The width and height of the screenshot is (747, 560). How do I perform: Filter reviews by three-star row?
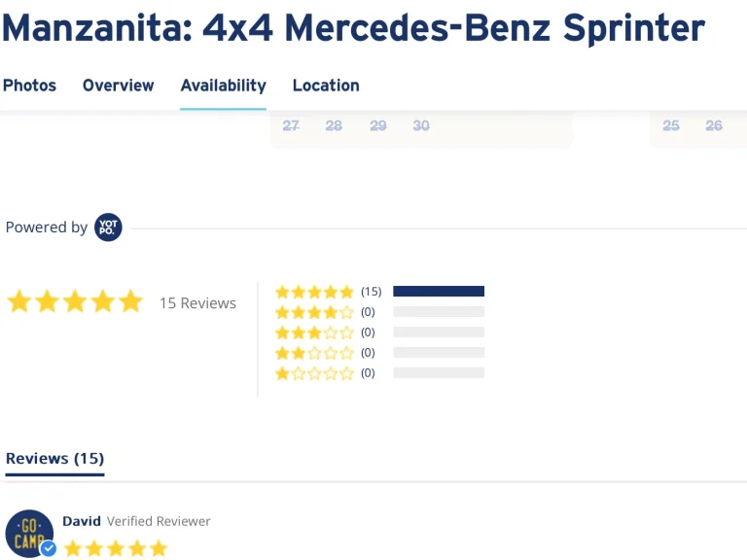314,332
